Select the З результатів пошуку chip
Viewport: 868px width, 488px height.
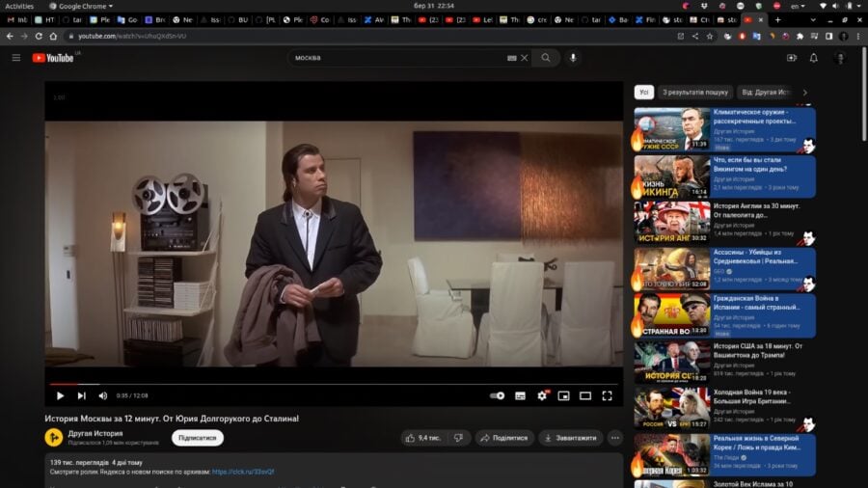coord(695,93)
